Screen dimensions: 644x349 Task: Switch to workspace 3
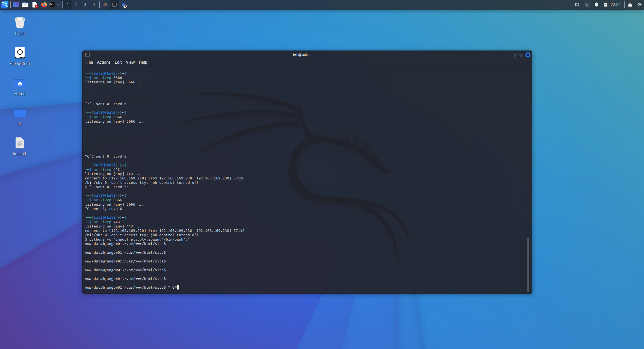click(85, 5)
